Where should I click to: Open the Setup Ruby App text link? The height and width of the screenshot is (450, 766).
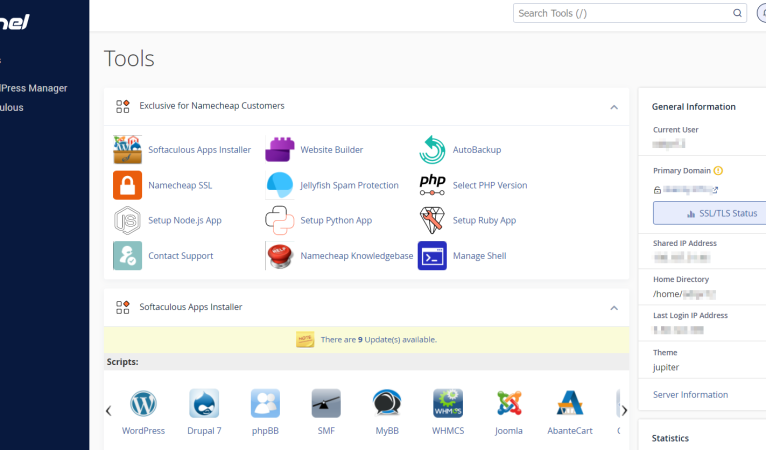[x=484, y=220]
